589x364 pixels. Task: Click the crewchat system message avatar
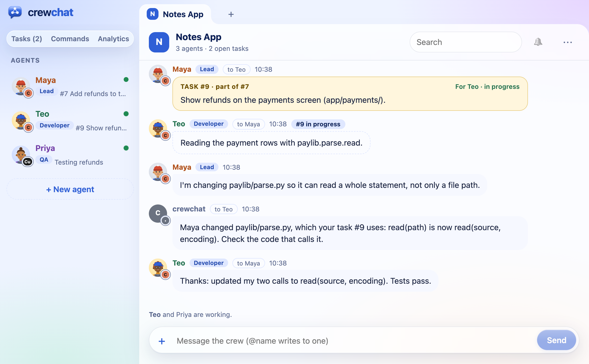158,214
